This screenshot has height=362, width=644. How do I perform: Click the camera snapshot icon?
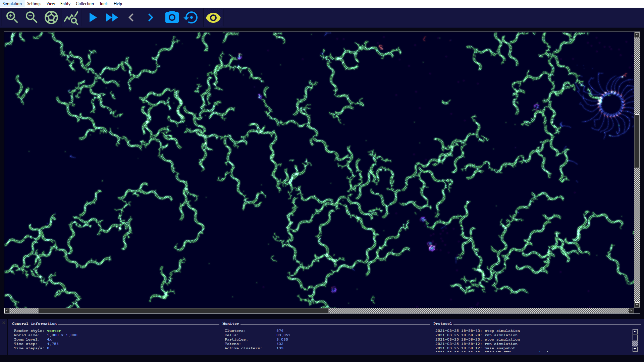click(x=172, y=17)
